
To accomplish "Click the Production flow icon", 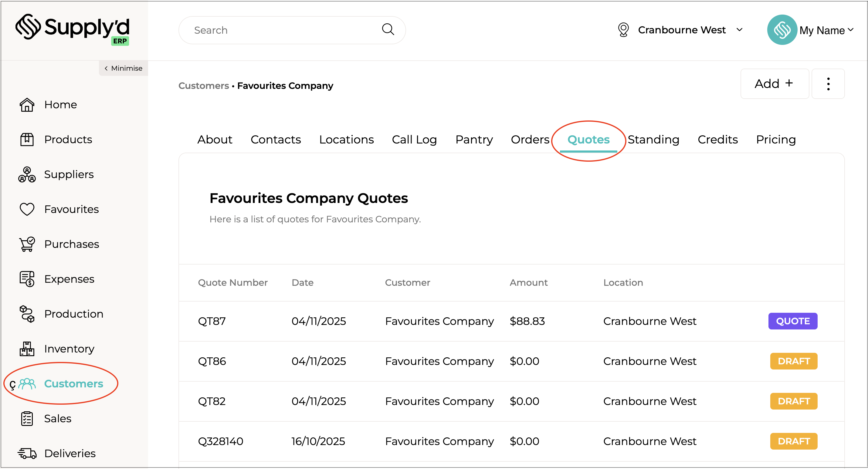I will (27, 314).
